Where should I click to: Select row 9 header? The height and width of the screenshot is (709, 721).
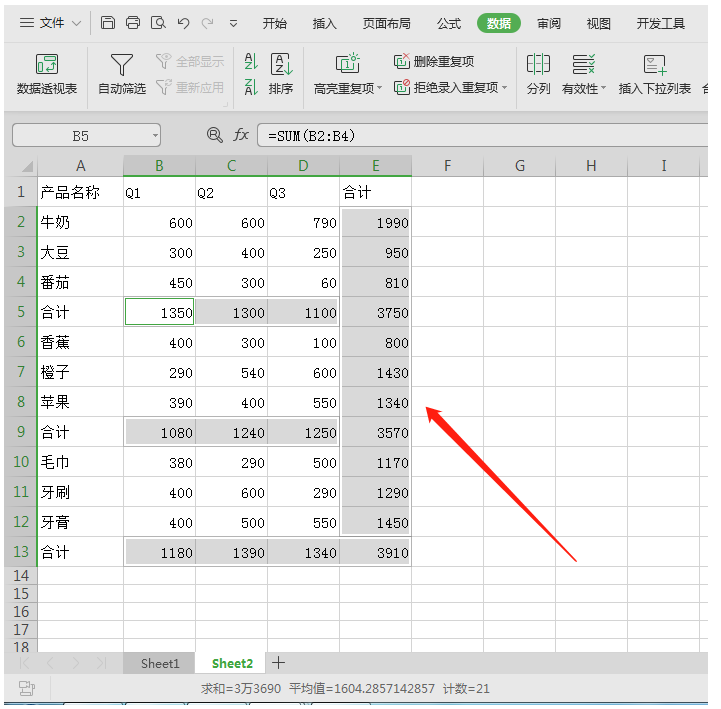click(x=21, y=432)
